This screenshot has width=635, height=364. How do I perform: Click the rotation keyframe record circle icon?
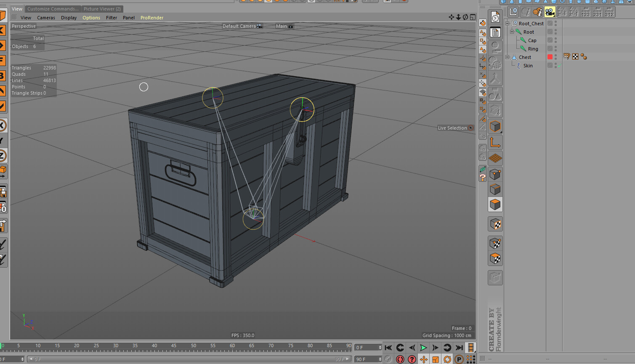[x=447, y=359]
